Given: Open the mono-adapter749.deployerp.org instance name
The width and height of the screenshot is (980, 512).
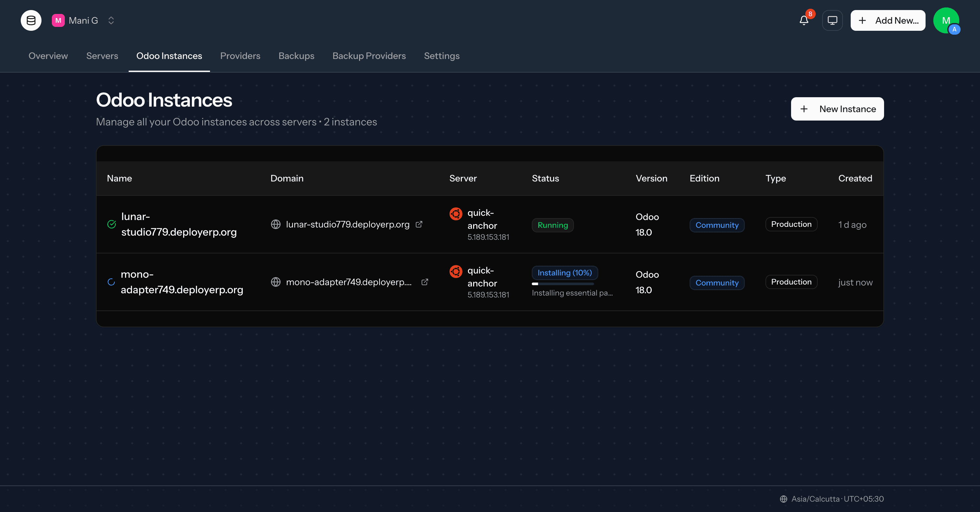Looking at the screenshot, I should (182, 282).
